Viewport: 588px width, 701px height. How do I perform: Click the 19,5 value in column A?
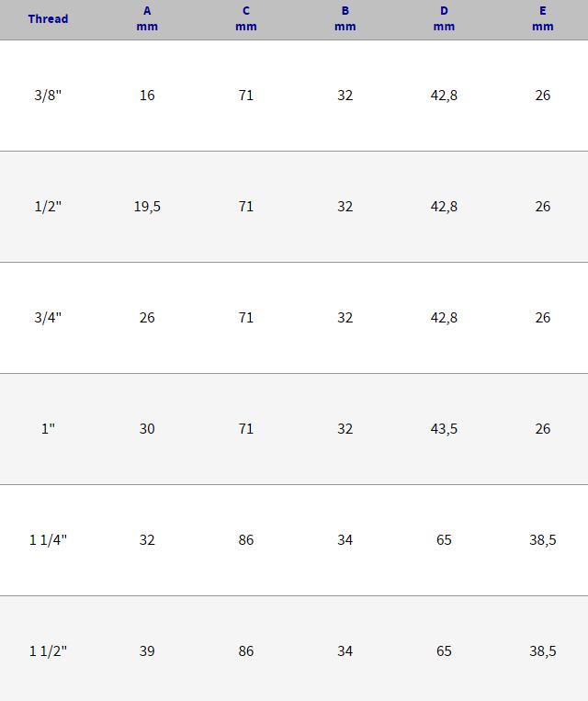147,207
